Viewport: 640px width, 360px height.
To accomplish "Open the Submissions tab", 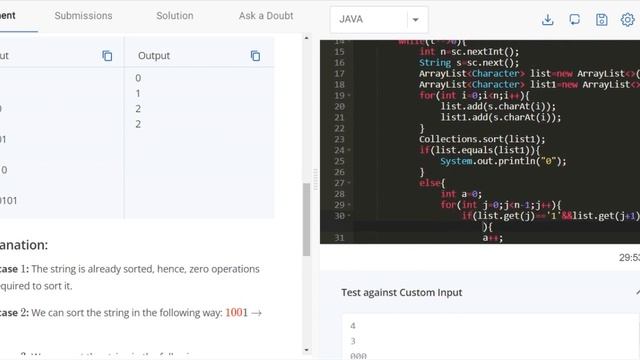I will tap(83, 16).
